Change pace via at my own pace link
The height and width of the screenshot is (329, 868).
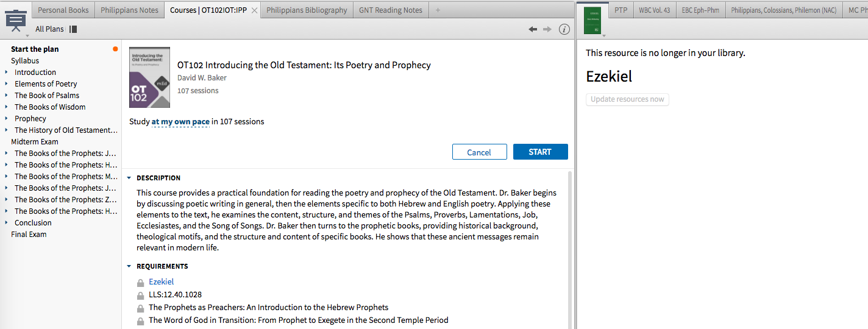pos(180,122)
